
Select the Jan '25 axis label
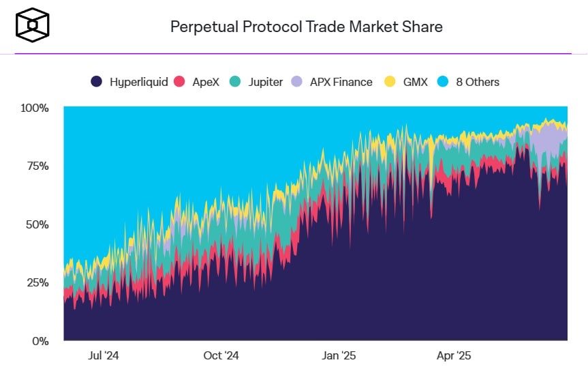coord(339,355)
